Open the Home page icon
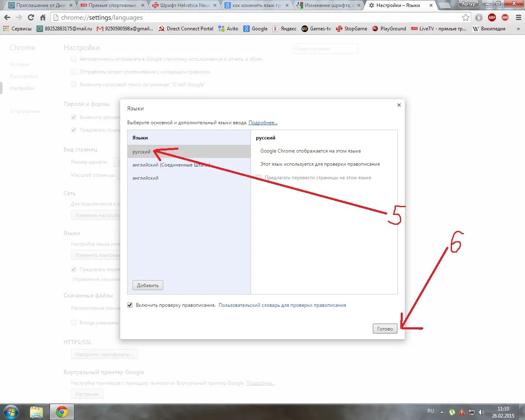525x420 pixels. pyautogui.click(x=43, y=18)
